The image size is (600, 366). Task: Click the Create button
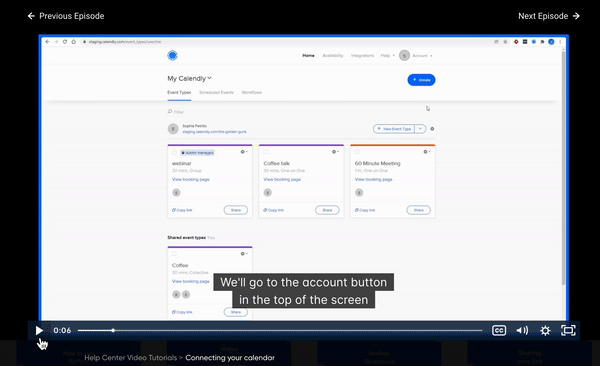click(x=421, y=80)
